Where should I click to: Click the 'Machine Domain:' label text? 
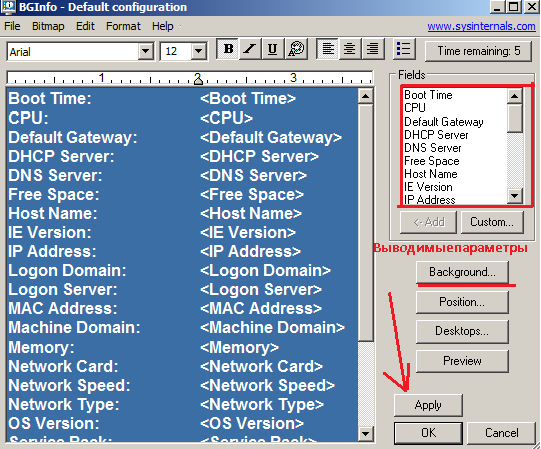point(75,328)
